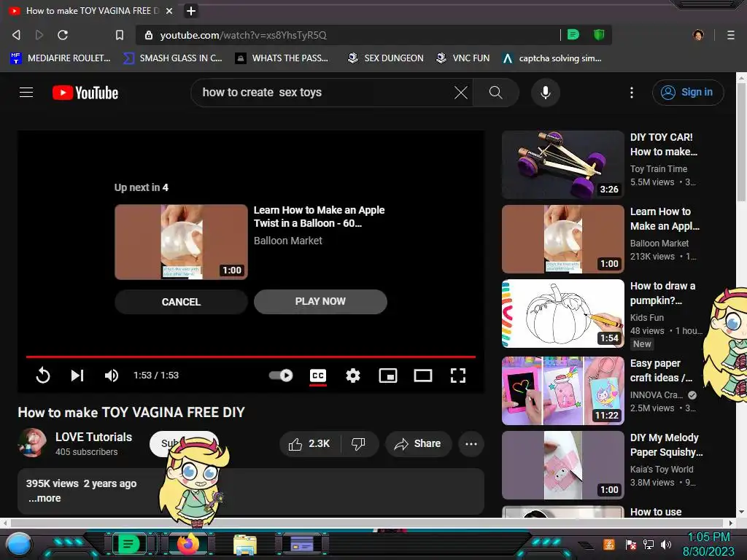Click PLAY NOW for next video
Screen dimensions: 747x560
320,301
